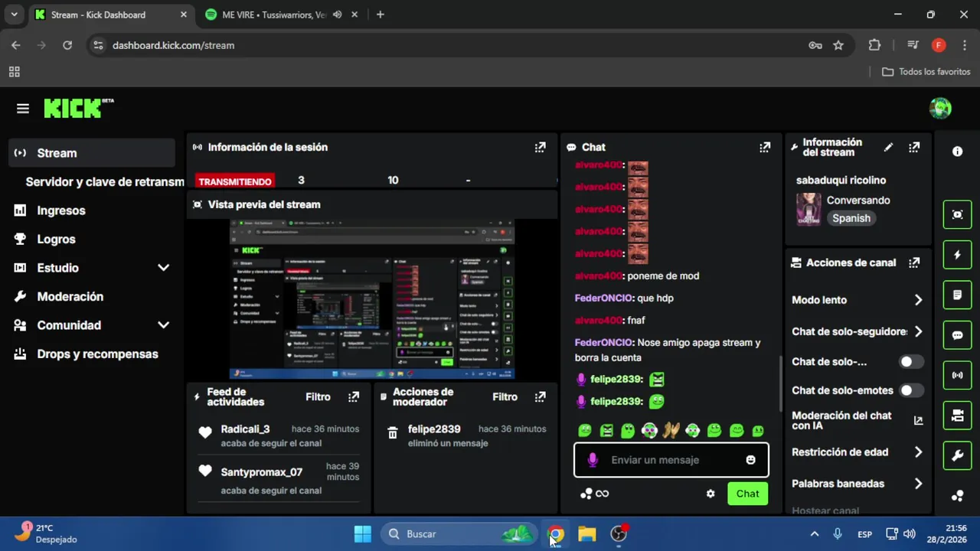Click the three-dots icon at right rail bottom
980x551 pixels.
click(957, 496)
